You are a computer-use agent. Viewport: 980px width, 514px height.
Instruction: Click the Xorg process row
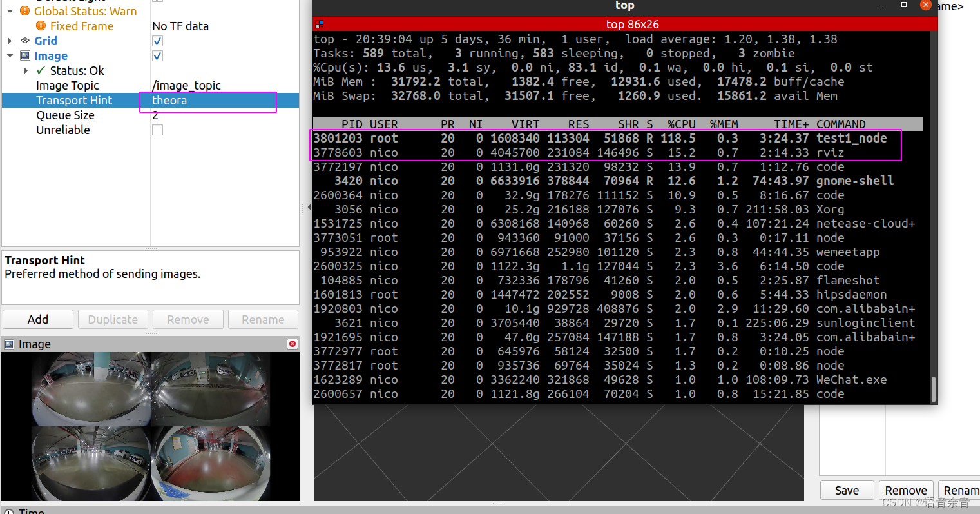pos(617,209)
